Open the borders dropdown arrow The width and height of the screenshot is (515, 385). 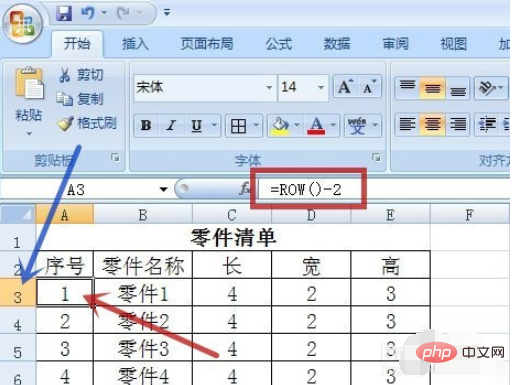click(x=256, y=126)
